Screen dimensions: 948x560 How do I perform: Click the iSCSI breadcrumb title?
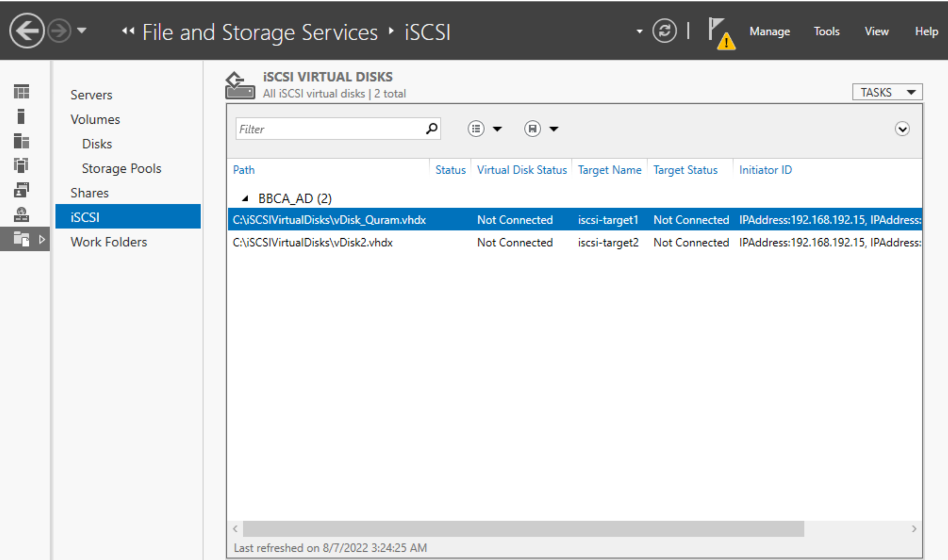click(x=427, y=32)
